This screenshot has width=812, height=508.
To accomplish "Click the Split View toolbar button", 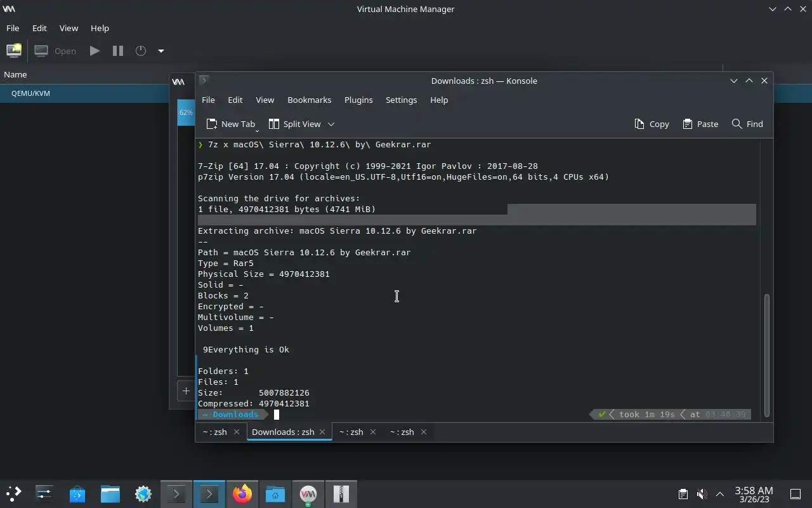I will [294, 124].
